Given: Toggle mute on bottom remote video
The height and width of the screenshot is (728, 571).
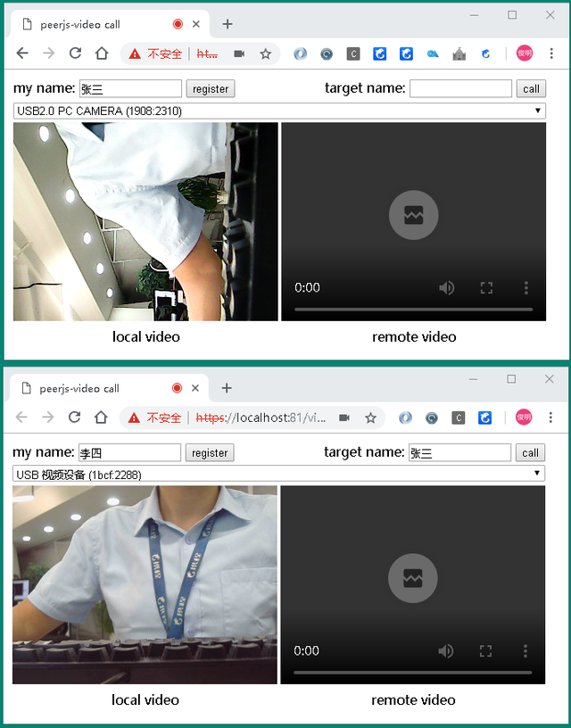Looking at the screenshot, I should [445, 650].
